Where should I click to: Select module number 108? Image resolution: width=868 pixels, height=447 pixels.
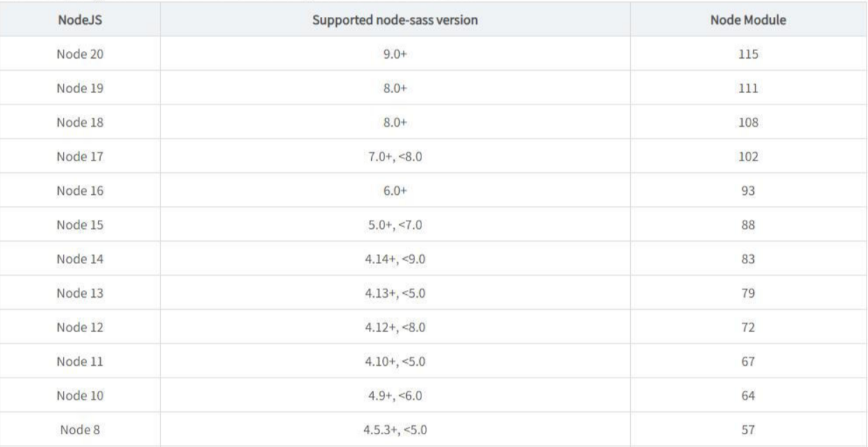coord(749,123)
